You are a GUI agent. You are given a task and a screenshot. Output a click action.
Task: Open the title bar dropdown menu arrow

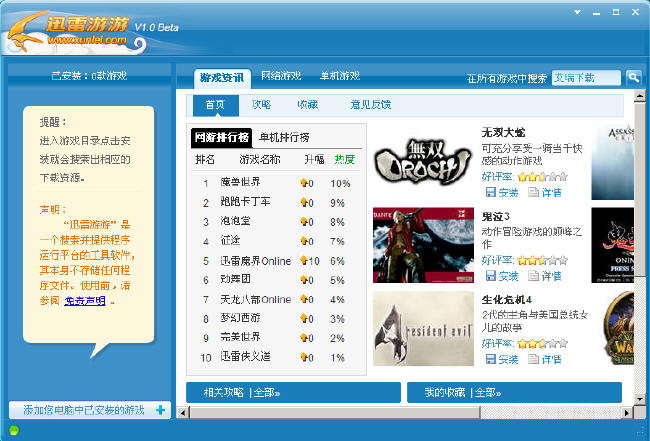pos(577,12)
